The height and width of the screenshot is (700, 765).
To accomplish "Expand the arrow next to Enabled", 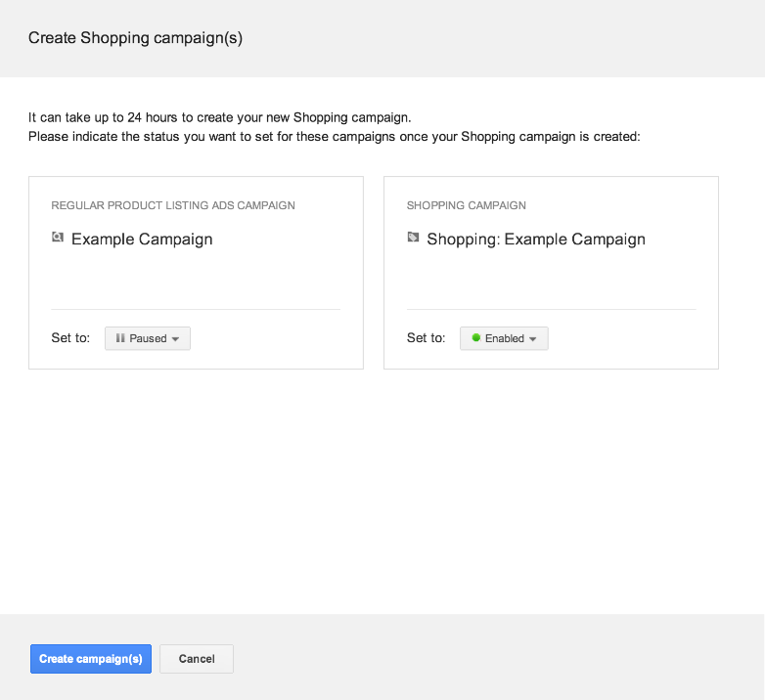I will [x=533, y=339].
